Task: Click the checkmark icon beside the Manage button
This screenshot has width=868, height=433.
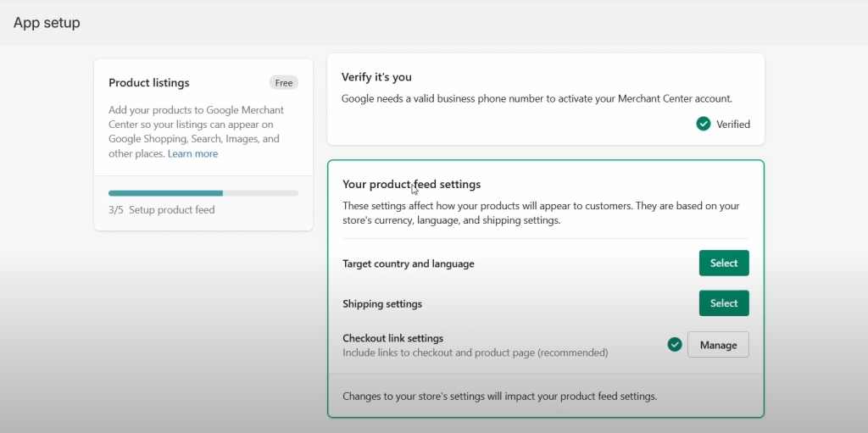Action: pos(675,345)
